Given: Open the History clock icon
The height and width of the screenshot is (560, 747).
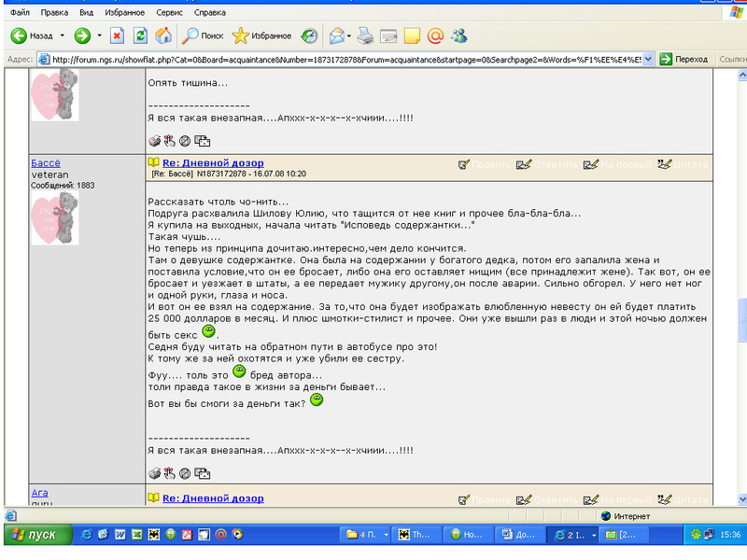Looking at the screenshot, I should (x=309, y=35).
